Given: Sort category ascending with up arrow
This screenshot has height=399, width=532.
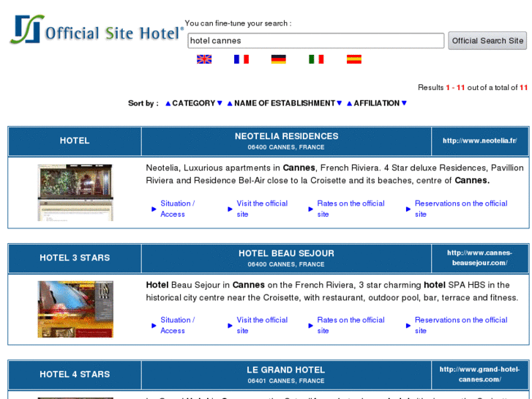Looking at the screenshot, I should coord(168,103).
